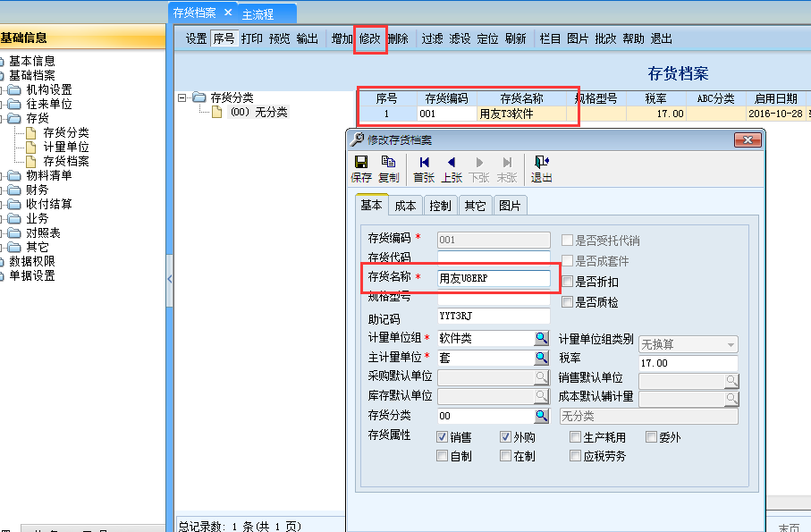This screenshot has height=532, width=811.
Task: Click the 删除 delete button in the toolbar
Action: coord(397,38)
